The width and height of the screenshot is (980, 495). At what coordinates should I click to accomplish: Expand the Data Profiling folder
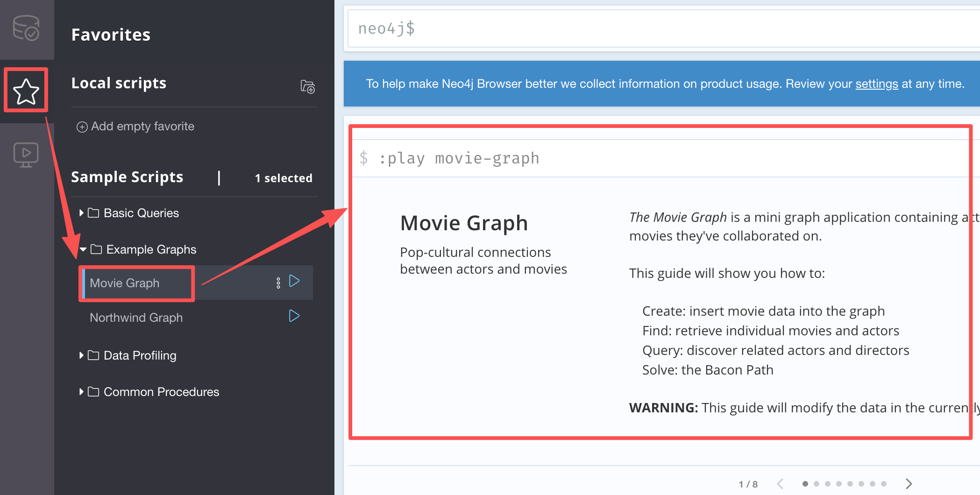pos(128,355)
